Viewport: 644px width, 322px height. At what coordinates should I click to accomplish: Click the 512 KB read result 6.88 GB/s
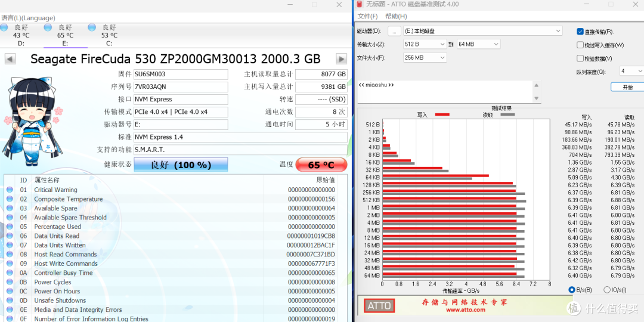tap(622, 200)
